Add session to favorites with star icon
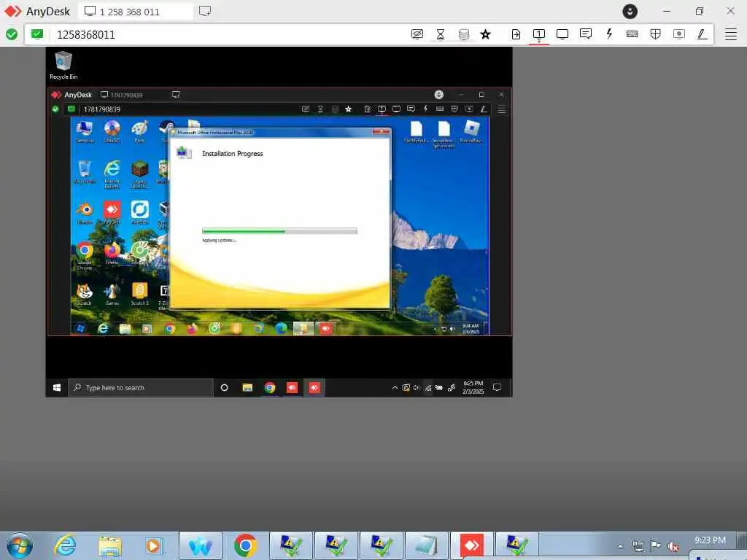 coord(485,34)
